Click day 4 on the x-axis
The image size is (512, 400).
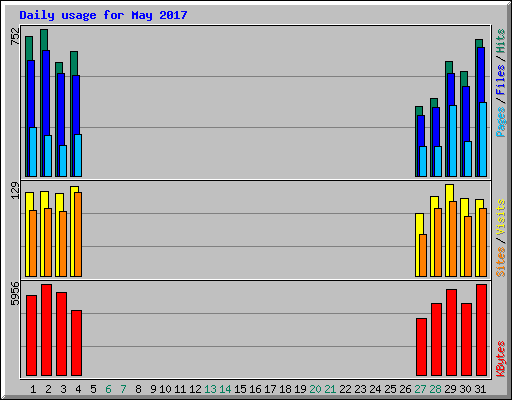[x=78, y=389]
